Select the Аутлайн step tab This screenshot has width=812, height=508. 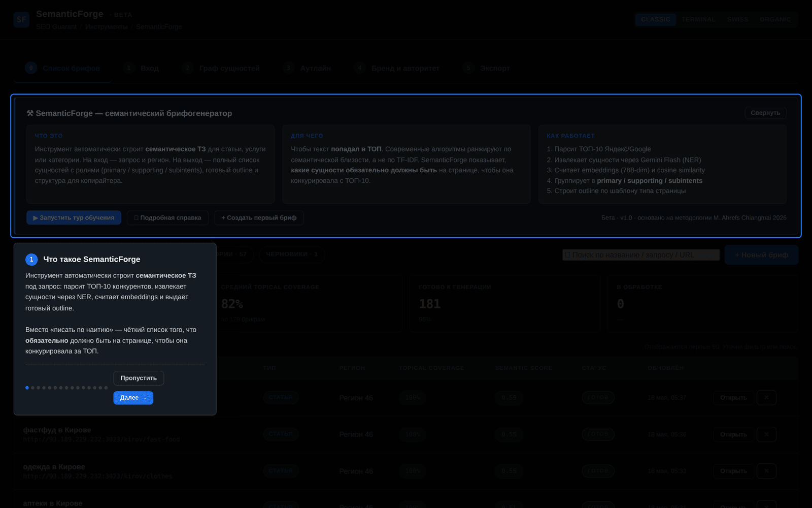307,68
